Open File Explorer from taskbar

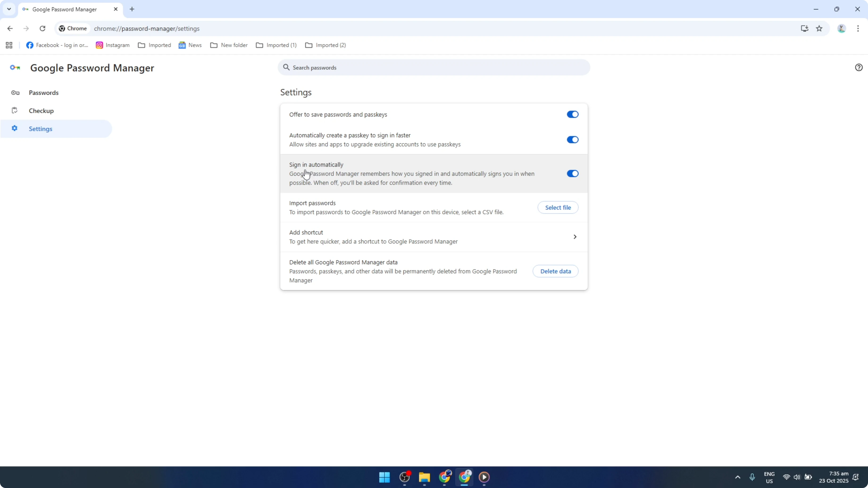coord(424,477)
